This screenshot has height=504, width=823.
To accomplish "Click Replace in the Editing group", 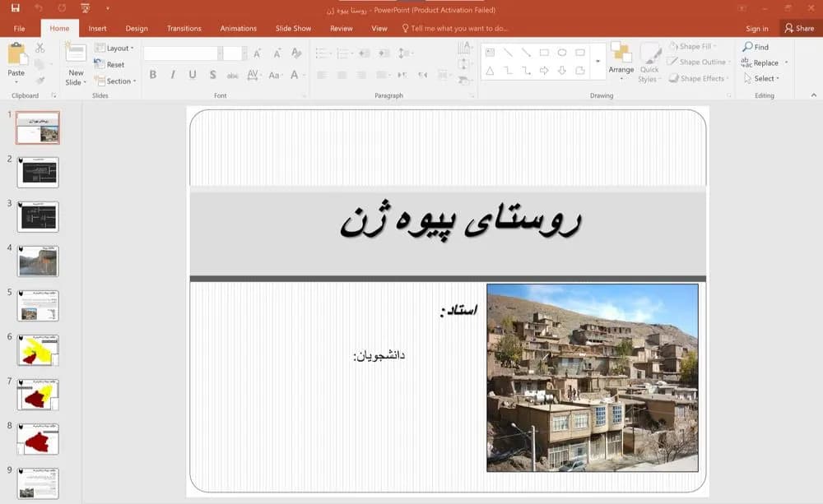I will (765, 62).
